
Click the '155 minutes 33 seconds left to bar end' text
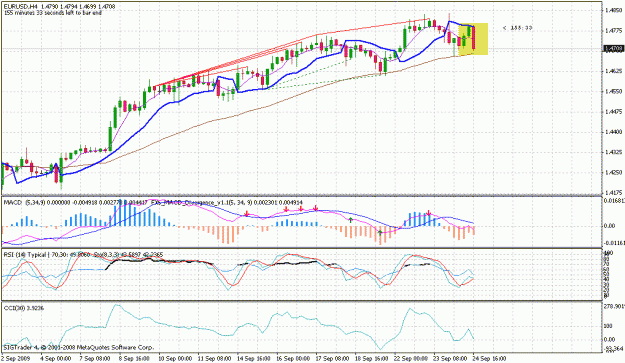pyautogui.click(x=52, y=13)
